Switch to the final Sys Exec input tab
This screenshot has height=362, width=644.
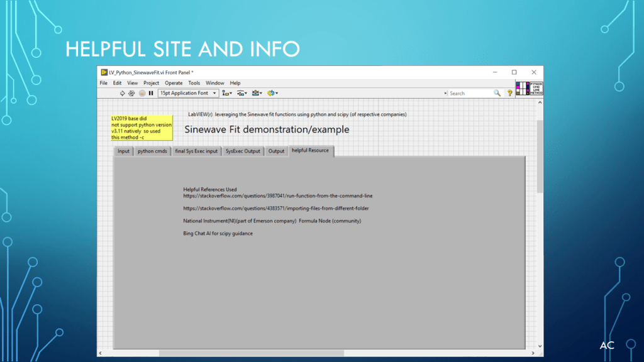click(196, 151)
